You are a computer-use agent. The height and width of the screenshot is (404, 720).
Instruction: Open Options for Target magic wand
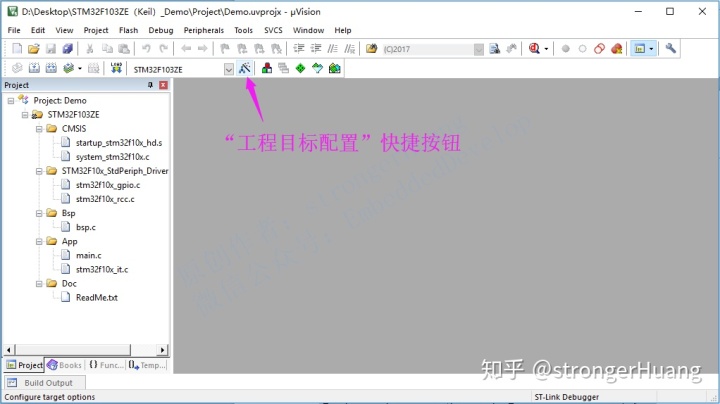click(x=245, y=68)
